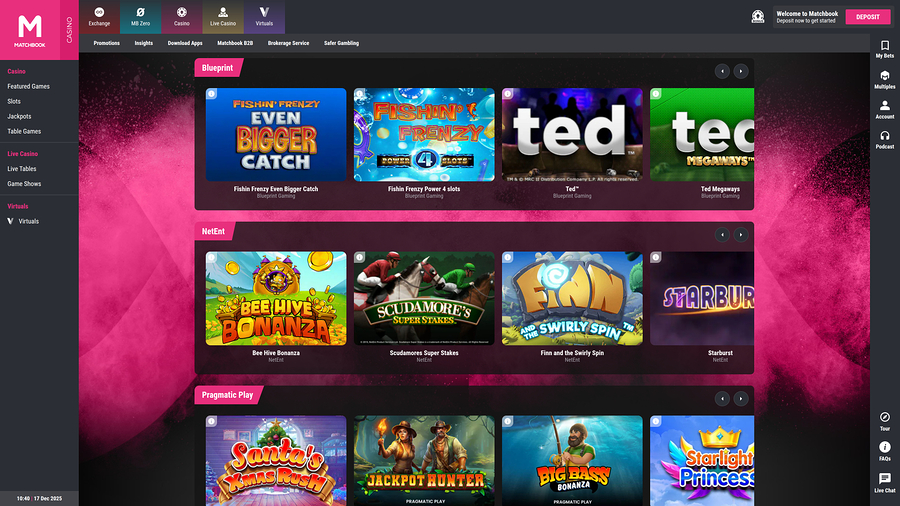Open the FAQs info icon
This screenshot has height=506, width=900.
[x=885, y=451]
